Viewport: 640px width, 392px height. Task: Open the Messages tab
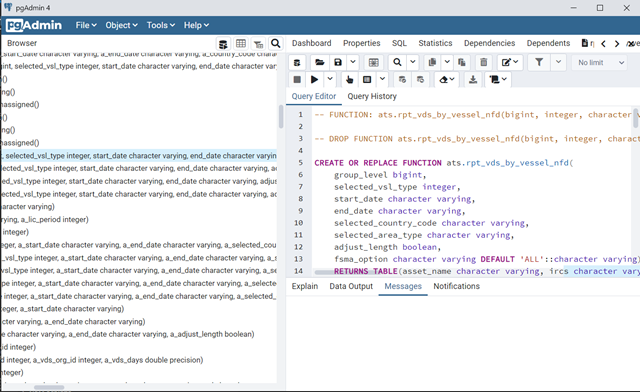tap(403, 286)
